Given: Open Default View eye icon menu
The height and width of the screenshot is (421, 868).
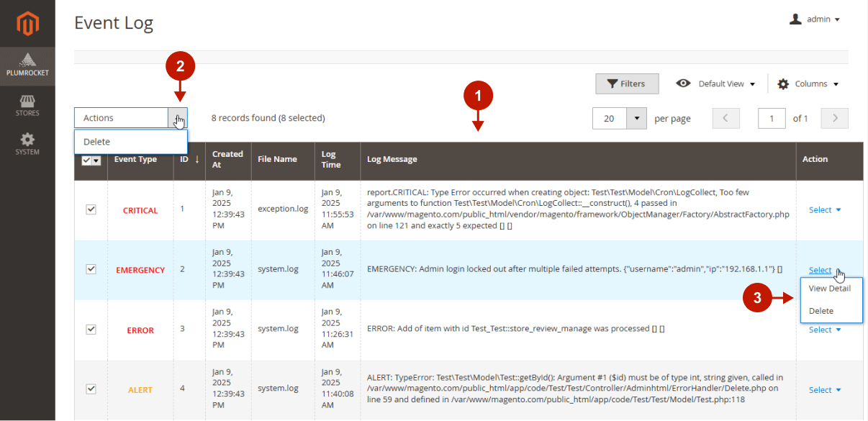Looking at the screenshot, I should point(683,83).
